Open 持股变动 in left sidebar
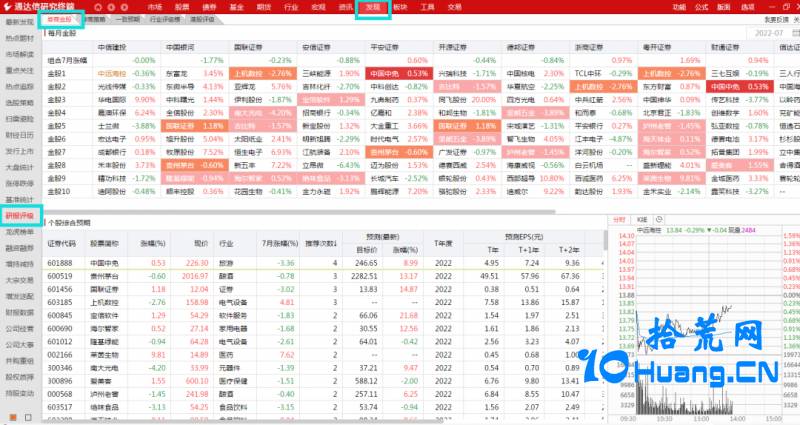Screen dimensions: 800x425 pyautogui.click(x=19, y=393)
